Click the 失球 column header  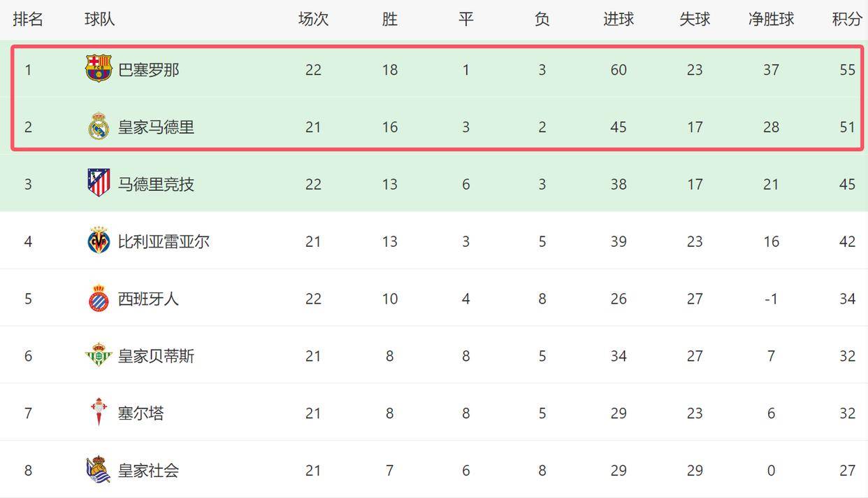(695, 20)
